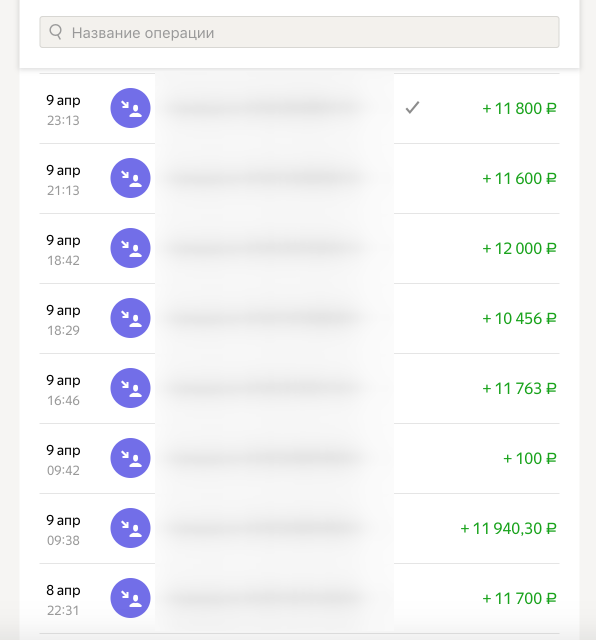The image size is (596, 640).
Task: Click transfer icon for 8 апр 22:31
Action: point(131,598)
